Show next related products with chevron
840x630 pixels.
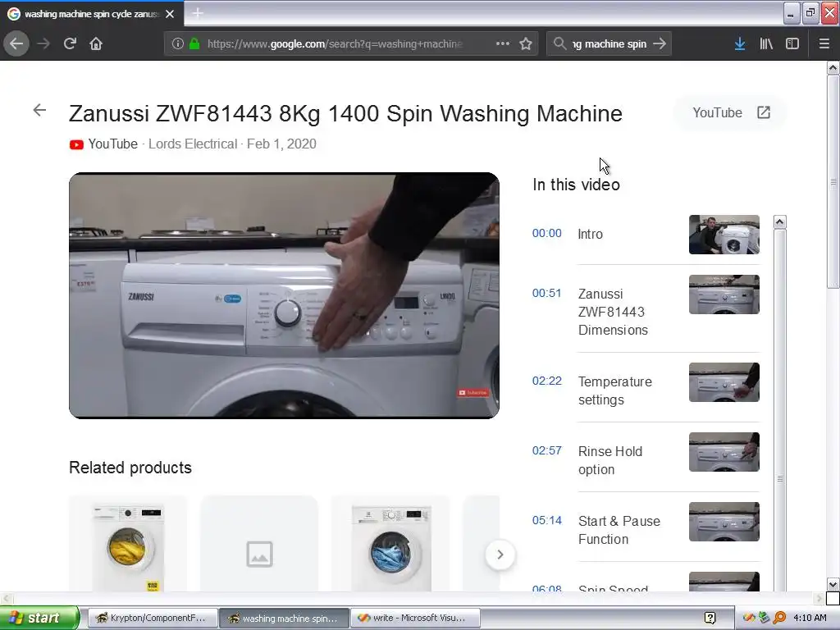[x=500, y=555]
